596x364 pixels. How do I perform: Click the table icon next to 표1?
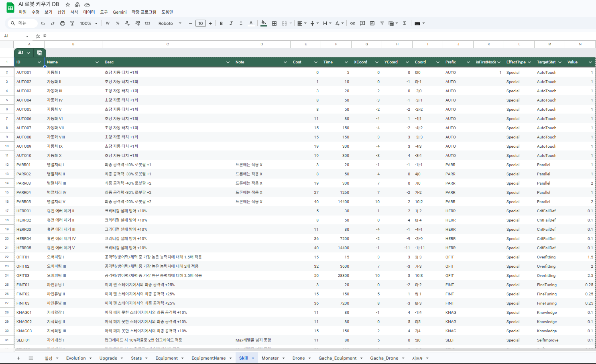39,53
